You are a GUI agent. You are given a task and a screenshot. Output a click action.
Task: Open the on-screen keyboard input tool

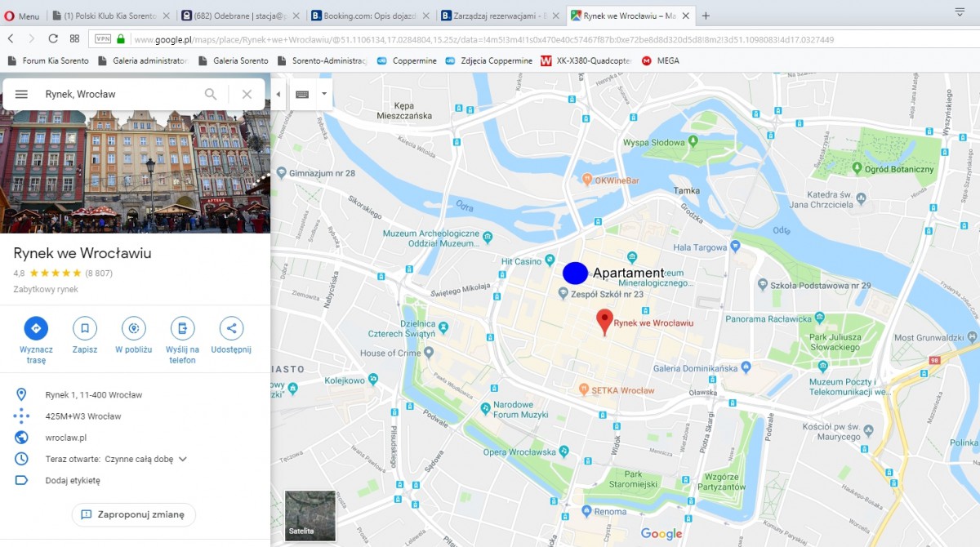[x=302, y=94]
